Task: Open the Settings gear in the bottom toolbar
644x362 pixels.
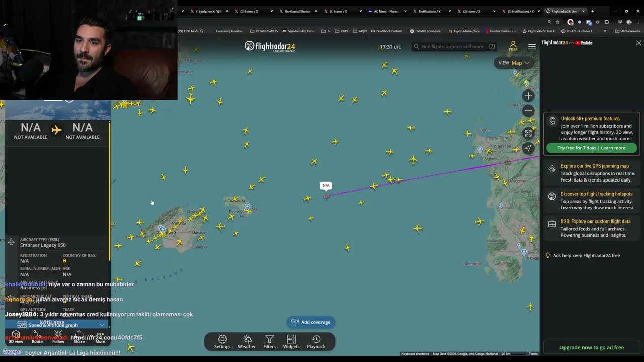Action: (222, 342)
